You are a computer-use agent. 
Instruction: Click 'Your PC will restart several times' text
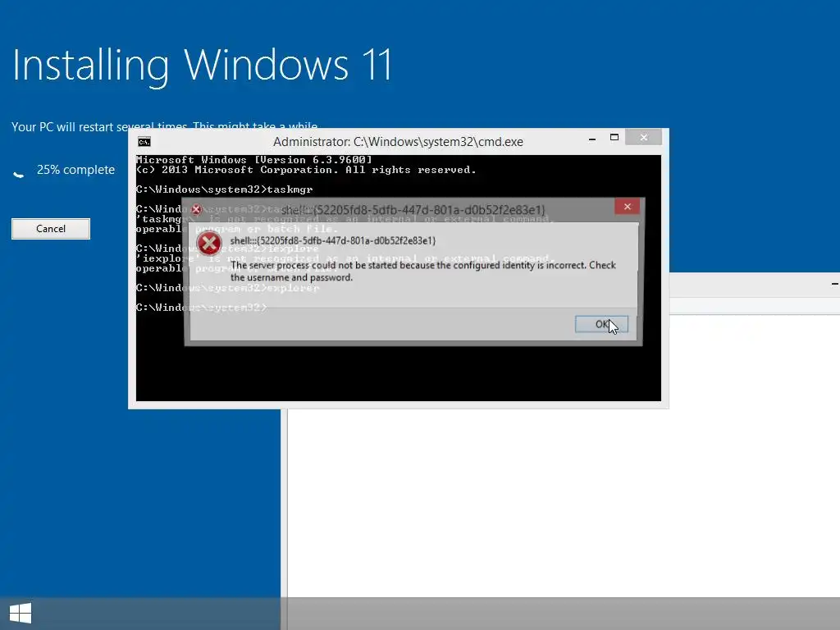[x=164, y=127]
